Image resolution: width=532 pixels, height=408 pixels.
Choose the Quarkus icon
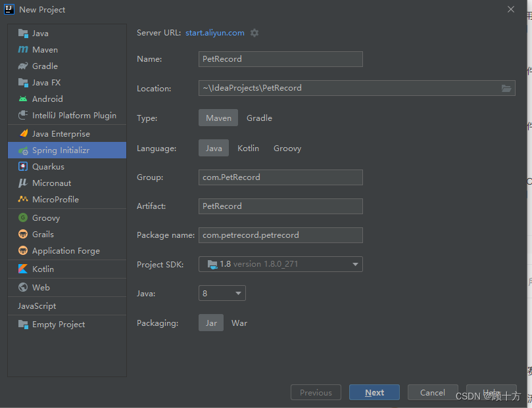(23, 166)
